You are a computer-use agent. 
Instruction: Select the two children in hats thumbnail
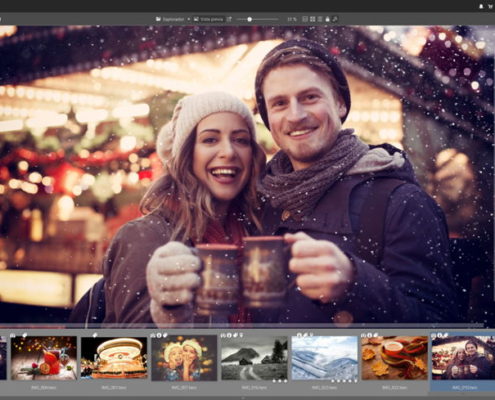184,358
